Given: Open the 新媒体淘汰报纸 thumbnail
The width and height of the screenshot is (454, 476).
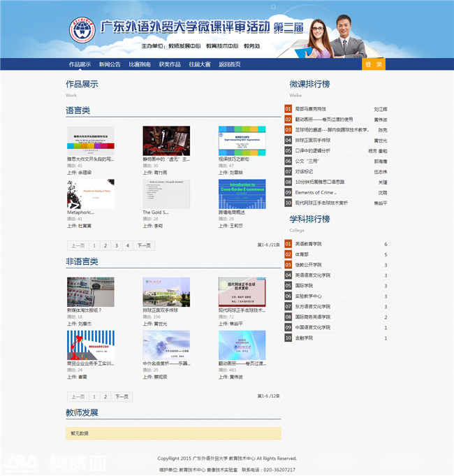Looking at the screenshot, I should click(90, 291).
